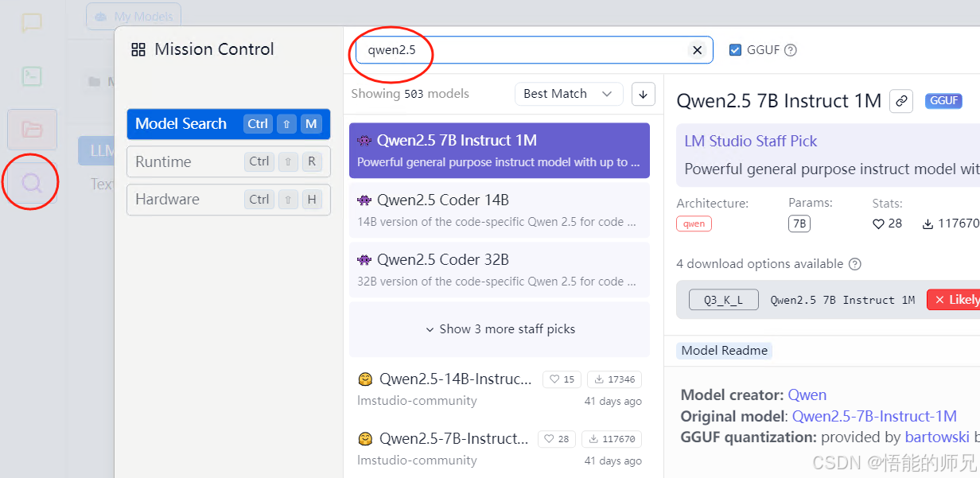Uncheck the GGUF checkbox
This screenshot has width=980, height=478.
(x=735, y=49)
